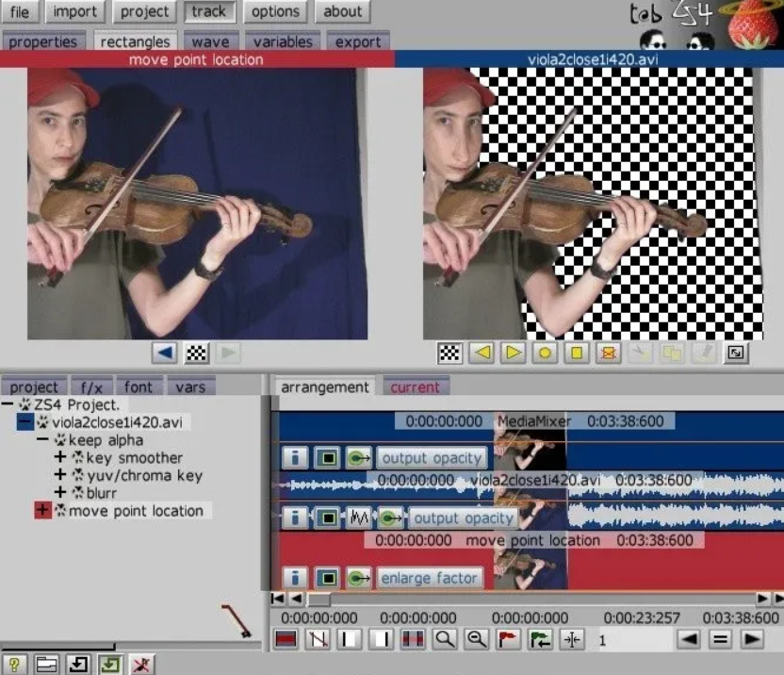Screen dimensions: 784x675
Task: Switch to the wave tab
Action: point(210,41)
